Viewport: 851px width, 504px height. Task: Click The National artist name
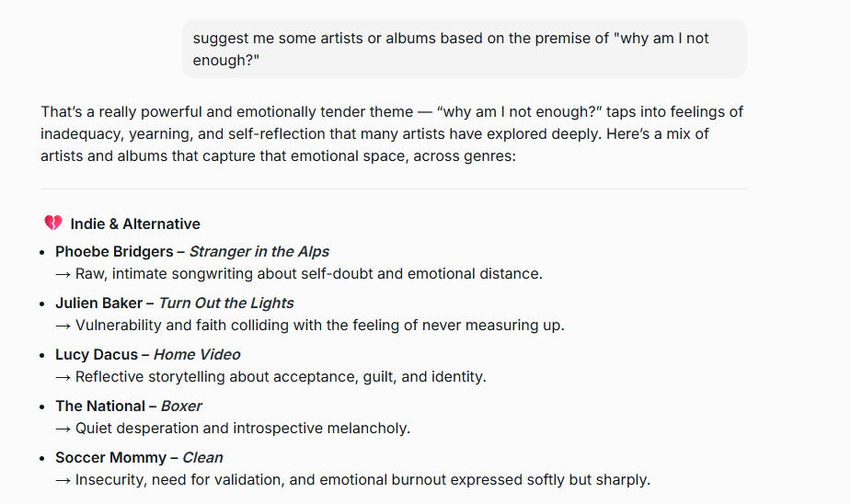tap(100, 406)
